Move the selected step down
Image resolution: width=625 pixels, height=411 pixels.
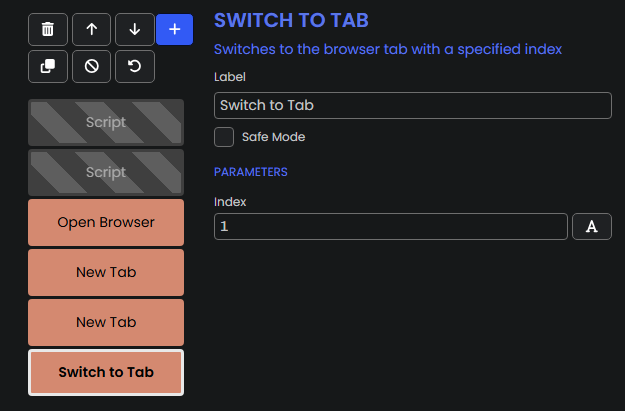pos(135,29)
